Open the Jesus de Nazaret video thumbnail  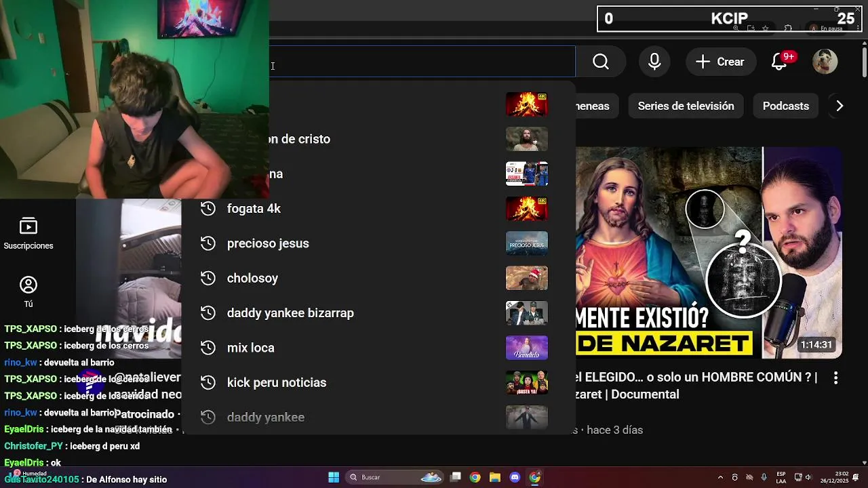[709, 252]
